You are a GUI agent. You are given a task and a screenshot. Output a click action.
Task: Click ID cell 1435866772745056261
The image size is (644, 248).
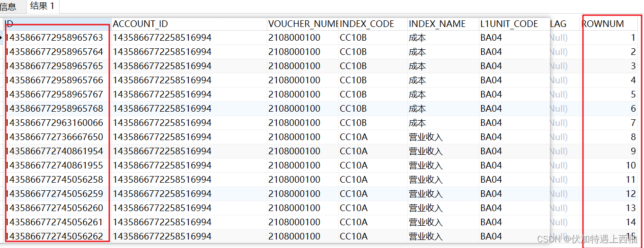pyautogui.click(x=58, y=222)
